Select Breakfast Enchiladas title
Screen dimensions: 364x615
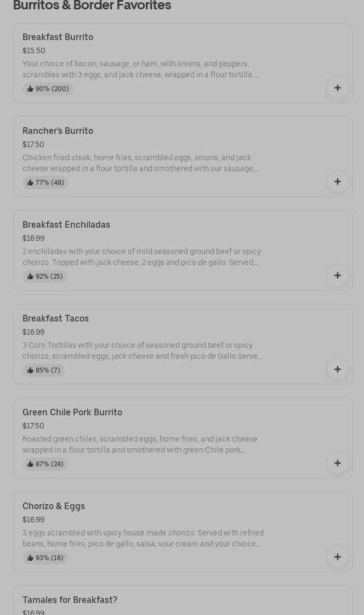tap(66, 224)
